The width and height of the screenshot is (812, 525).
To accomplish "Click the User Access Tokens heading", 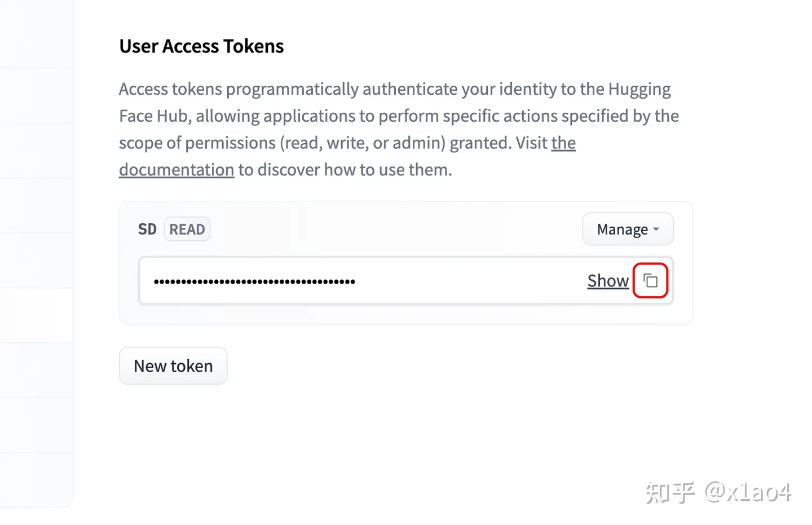I will (x=201, y=46).
